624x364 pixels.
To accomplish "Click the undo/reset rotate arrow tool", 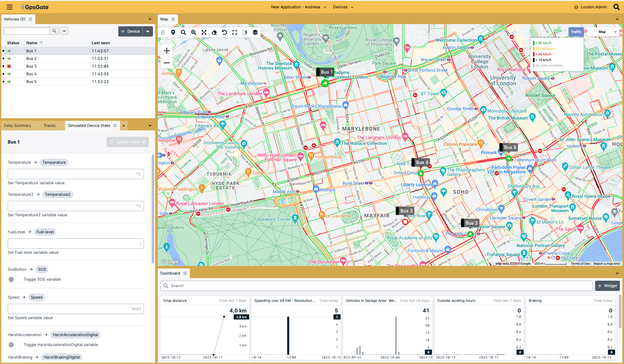I will [x=224, y=32].
